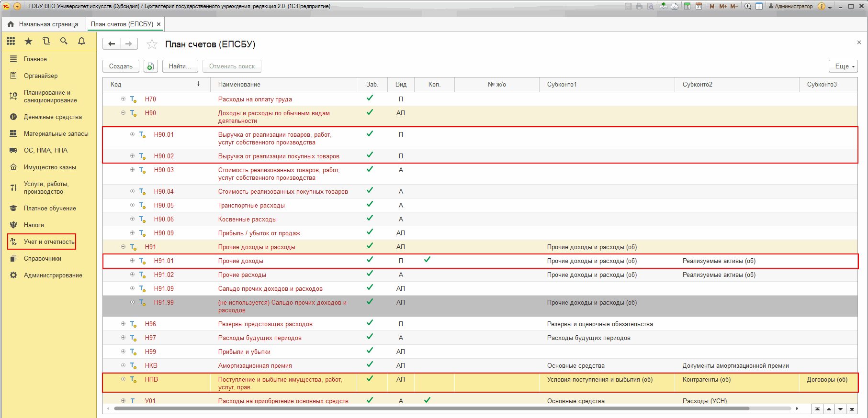Open the Главное section
Screen dimensions: 868x418
coord(35,59)
